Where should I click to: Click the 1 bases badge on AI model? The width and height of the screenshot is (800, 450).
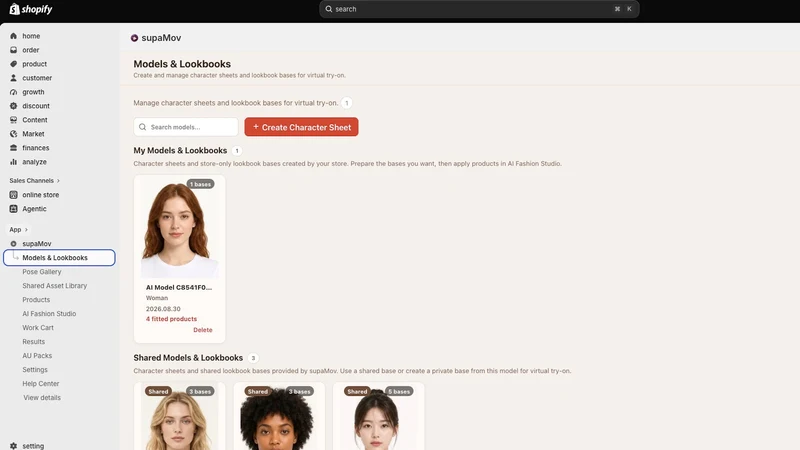tap(200, 184)
